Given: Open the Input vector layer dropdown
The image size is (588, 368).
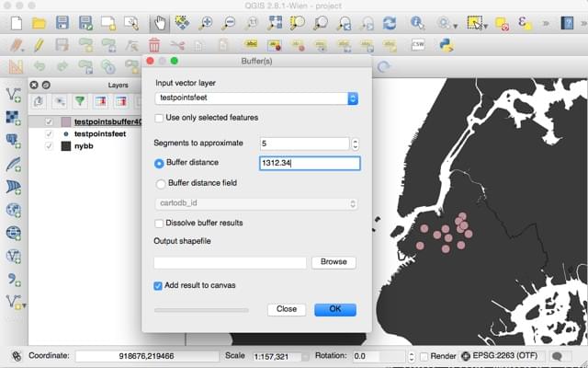Looking at the screenshot, I should pos(255,98).
